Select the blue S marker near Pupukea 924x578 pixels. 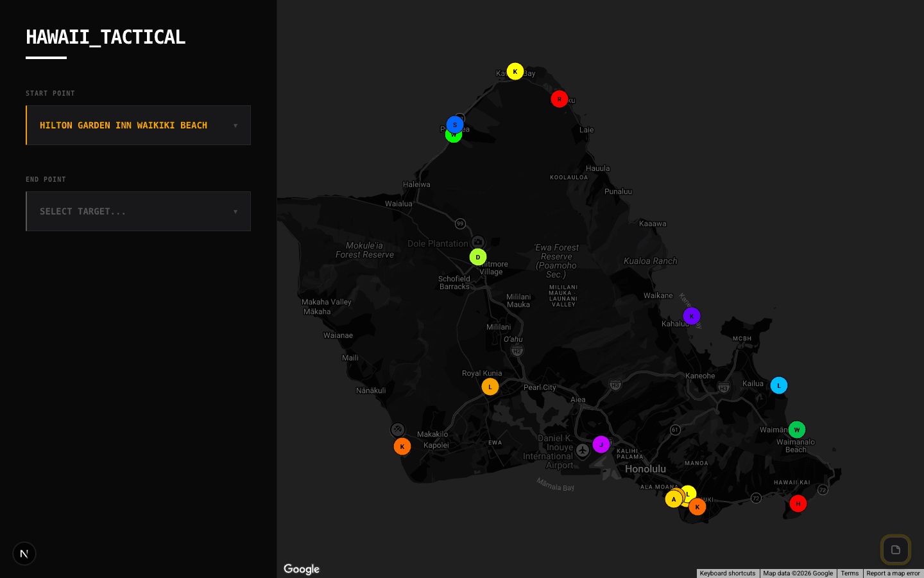454,125
